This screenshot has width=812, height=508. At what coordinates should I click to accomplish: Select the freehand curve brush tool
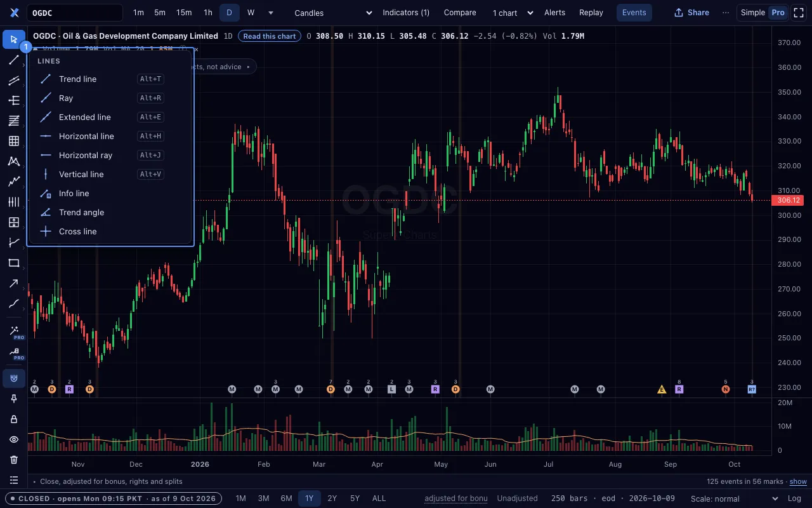tap(14, 304)
